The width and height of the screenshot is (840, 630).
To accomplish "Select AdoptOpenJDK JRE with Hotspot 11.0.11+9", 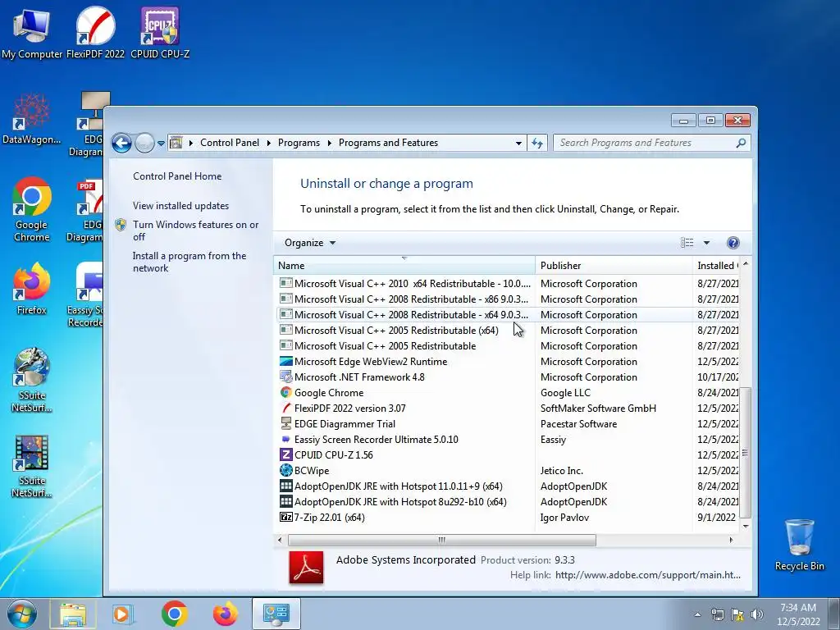I will coord(507,486).
